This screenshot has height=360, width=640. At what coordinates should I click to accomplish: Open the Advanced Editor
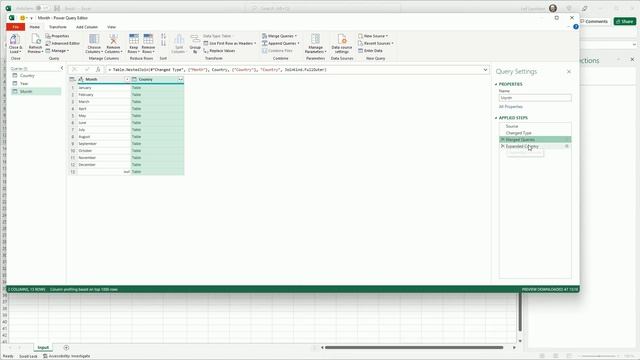(62, 43)
